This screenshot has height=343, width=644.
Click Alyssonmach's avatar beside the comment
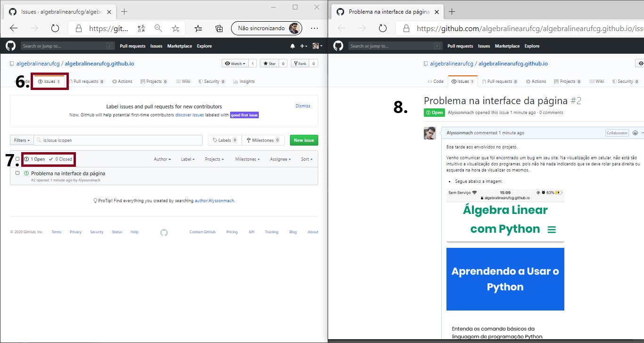coord(429,133)
